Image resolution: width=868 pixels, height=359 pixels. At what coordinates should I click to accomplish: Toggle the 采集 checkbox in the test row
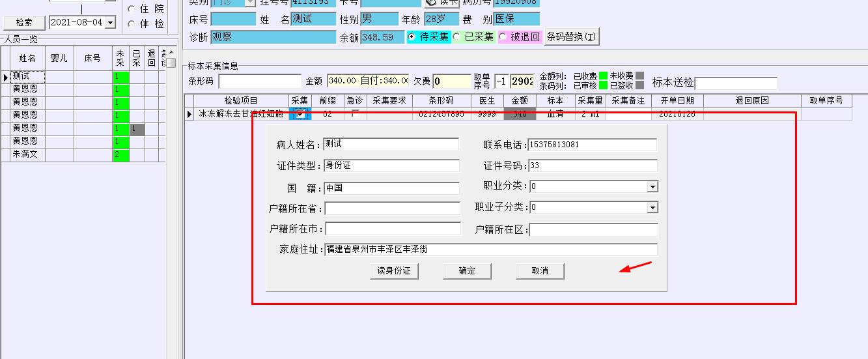click(300, 114)
